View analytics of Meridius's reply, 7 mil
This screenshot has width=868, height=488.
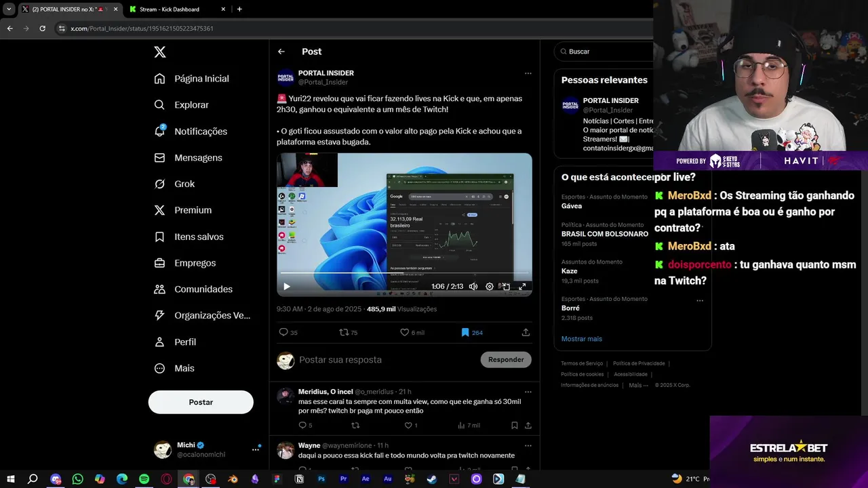point(468,426)
